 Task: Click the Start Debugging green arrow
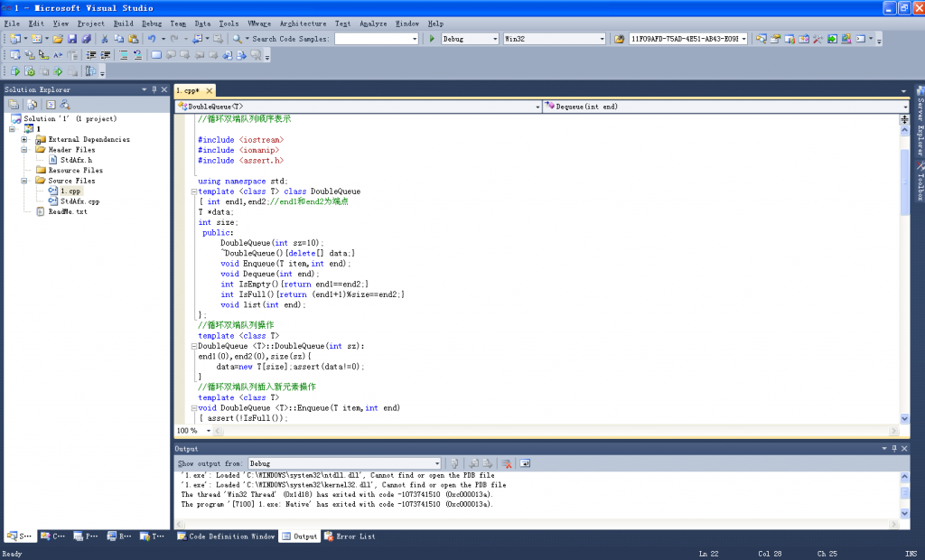coord(432,39)
